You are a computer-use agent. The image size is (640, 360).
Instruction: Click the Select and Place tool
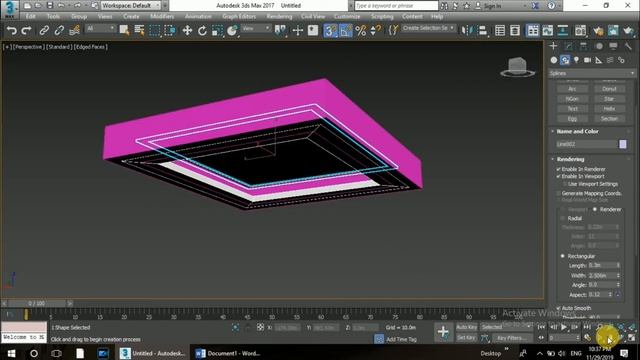[232, 31]
